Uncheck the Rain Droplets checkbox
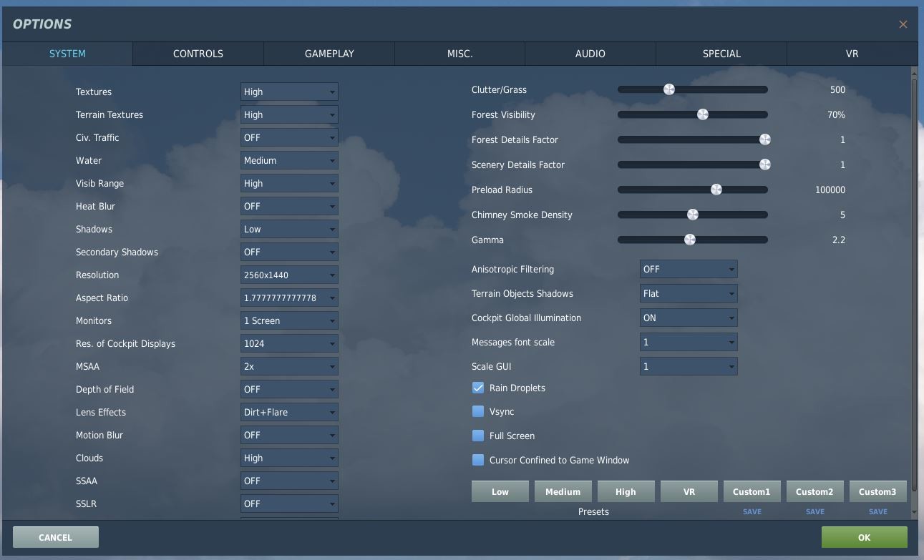This screenshot has height=560, width=924. tap(478, 388)
